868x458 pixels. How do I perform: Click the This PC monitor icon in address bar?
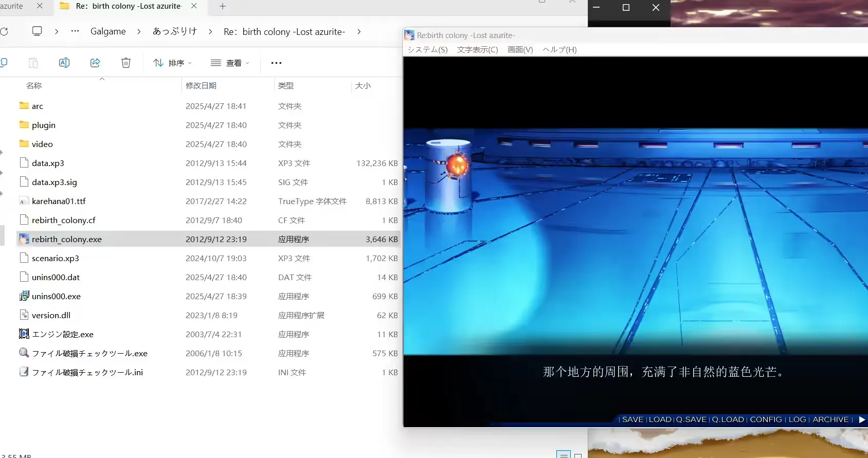(37, 31)
